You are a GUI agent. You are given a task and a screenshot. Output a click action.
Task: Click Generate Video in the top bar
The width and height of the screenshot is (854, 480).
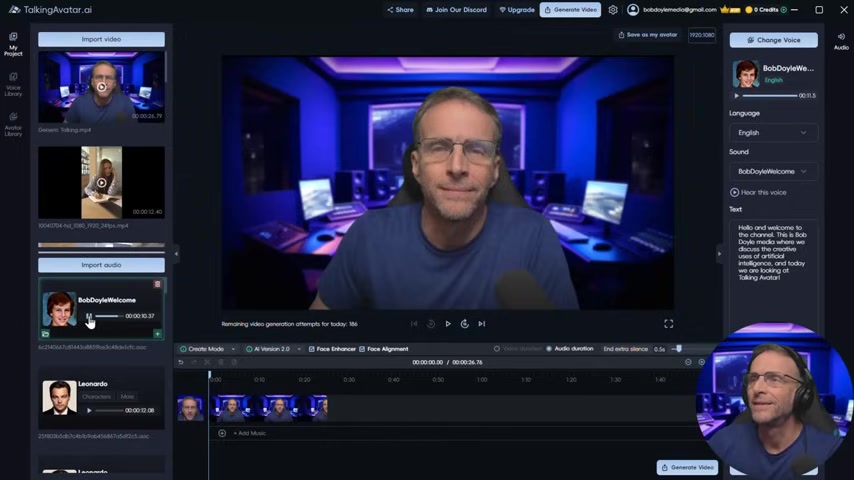click(x=570, y=10)
